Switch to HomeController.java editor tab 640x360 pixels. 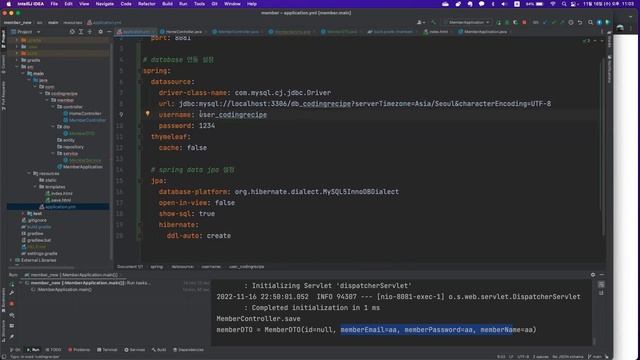[182, 31]
